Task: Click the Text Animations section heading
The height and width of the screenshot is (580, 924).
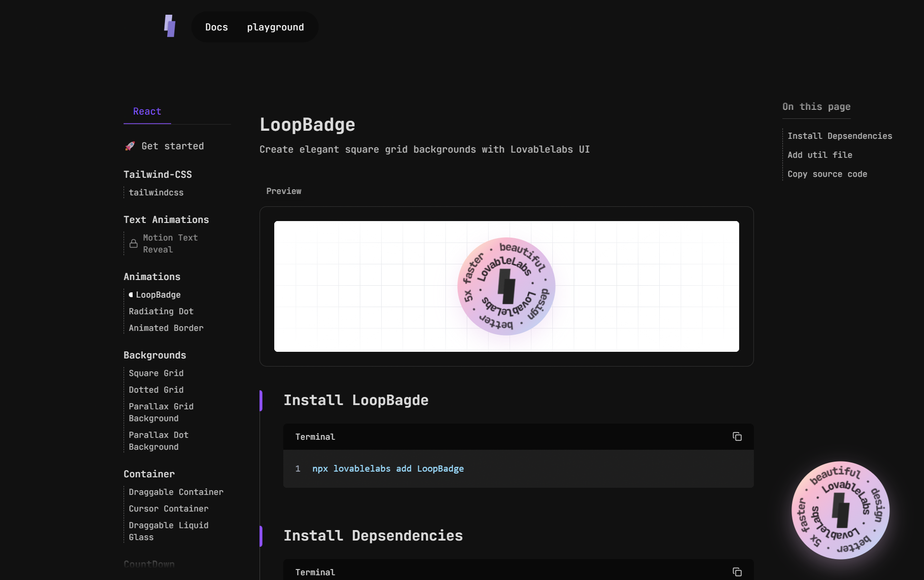Action: (x=166, y=220)
